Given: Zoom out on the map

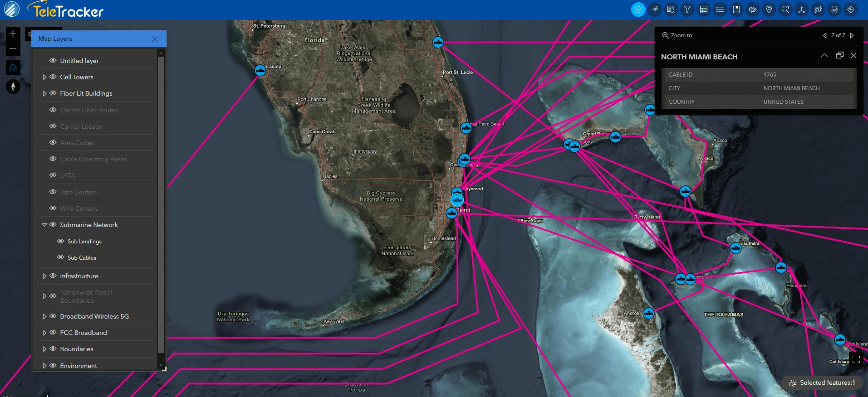Looking at the screenshot, I should 13,48.
